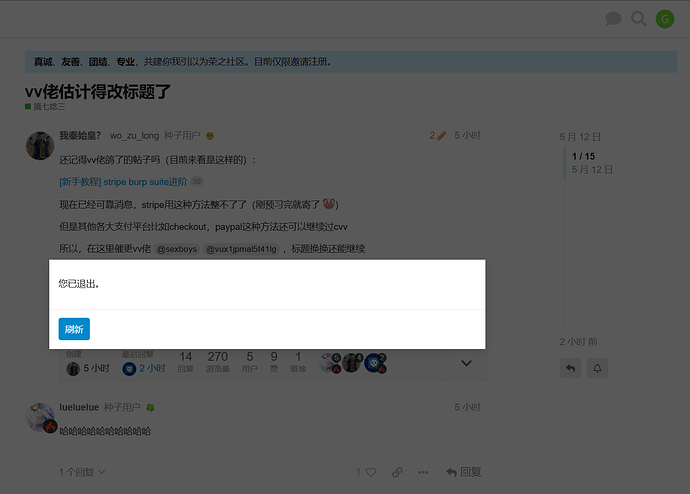This screenshot has width=690, height=494.
Task: Jump to 2 小时 前 timeline end
Action: tap(578, 342)
